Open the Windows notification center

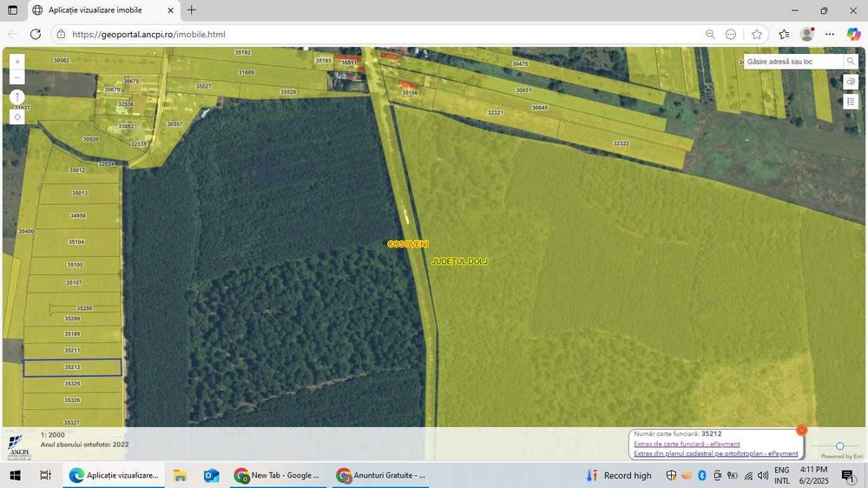click(x=848, y=475)
